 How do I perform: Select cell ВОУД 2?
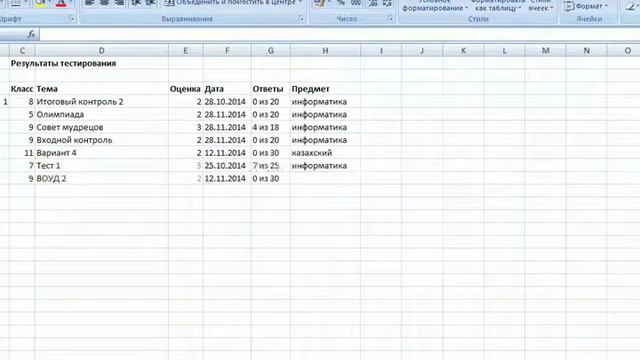pos(102,178)
